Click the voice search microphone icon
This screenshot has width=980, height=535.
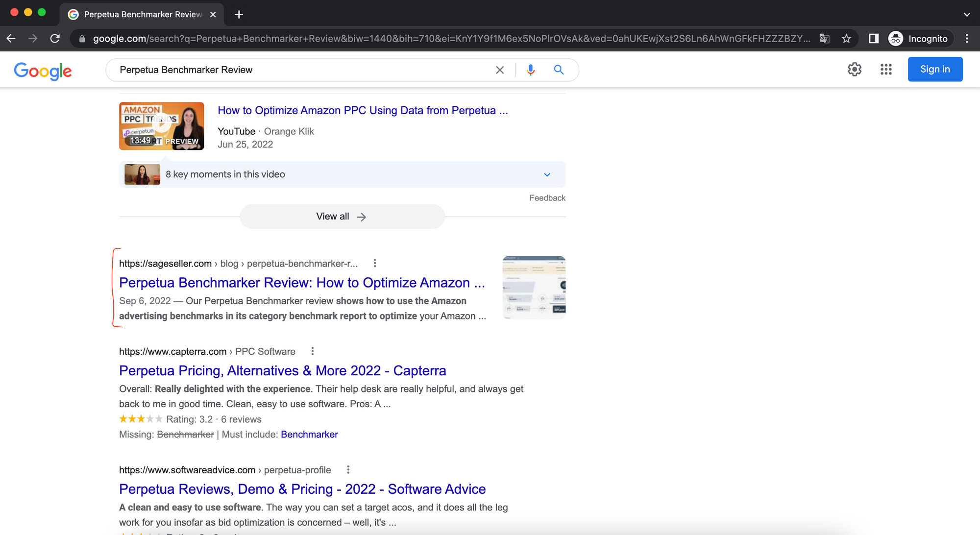coord(530,70)
